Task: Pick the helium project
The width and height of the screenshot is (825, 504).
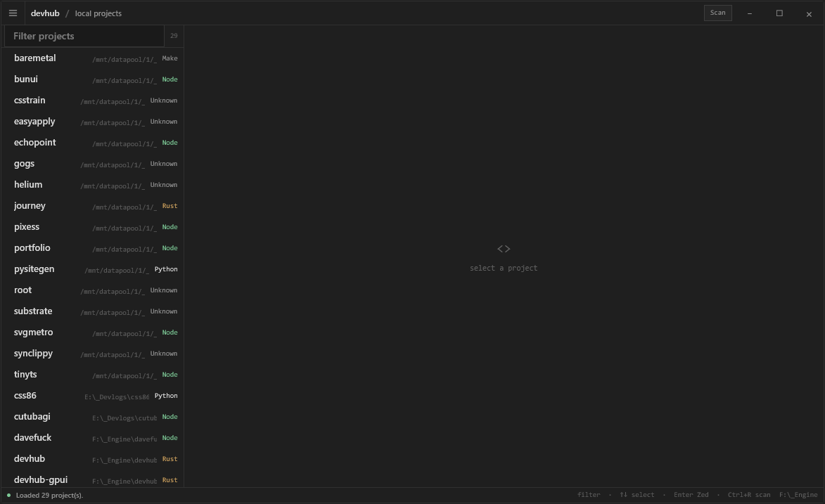Action: pos(93,185)
